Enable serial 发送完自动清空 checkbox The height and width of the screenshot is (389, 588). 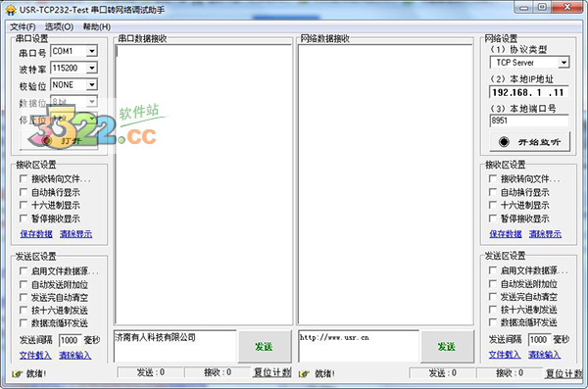[24, 298]
